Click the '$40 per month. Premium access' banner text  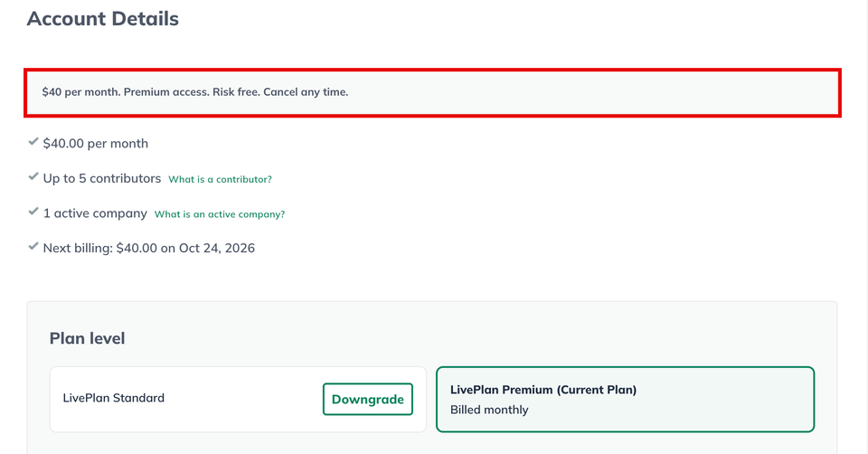click(x=195, y=92)
